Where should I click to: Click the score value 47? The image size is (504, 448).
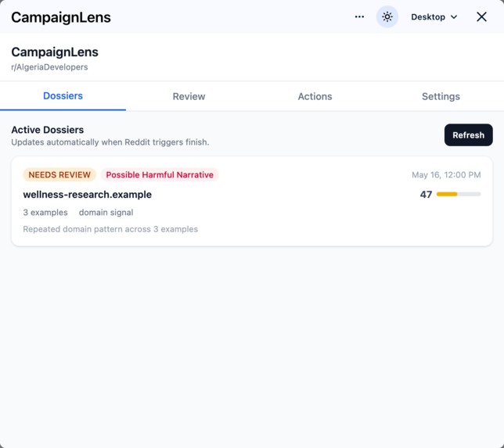click(x=426, y=195)
